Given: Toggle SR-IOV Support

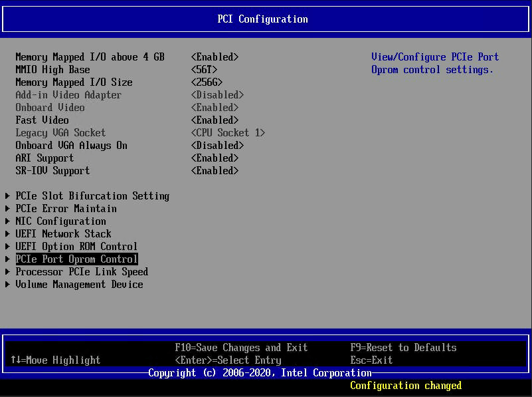Looking at the screenshot, I should pyautogui.click(x=214, y=170).
